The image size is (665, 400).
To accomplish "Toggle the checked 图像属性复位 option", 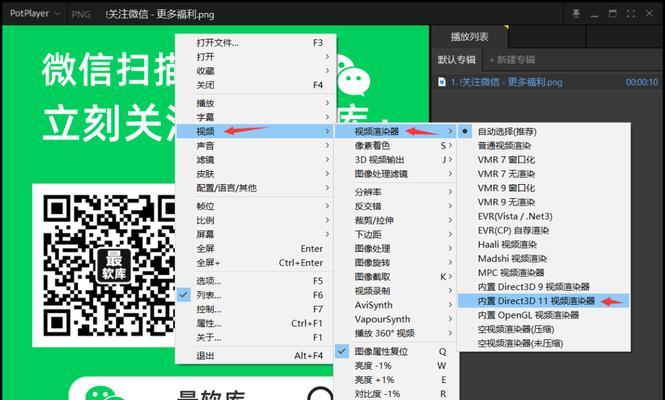I will (x=396, y=352).
